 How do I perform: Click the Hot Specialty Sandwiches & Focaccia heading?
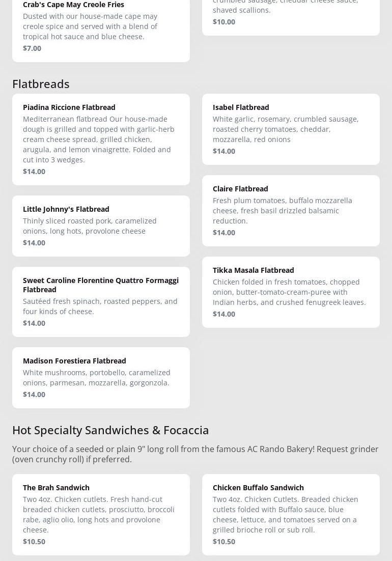pos(110,430)
